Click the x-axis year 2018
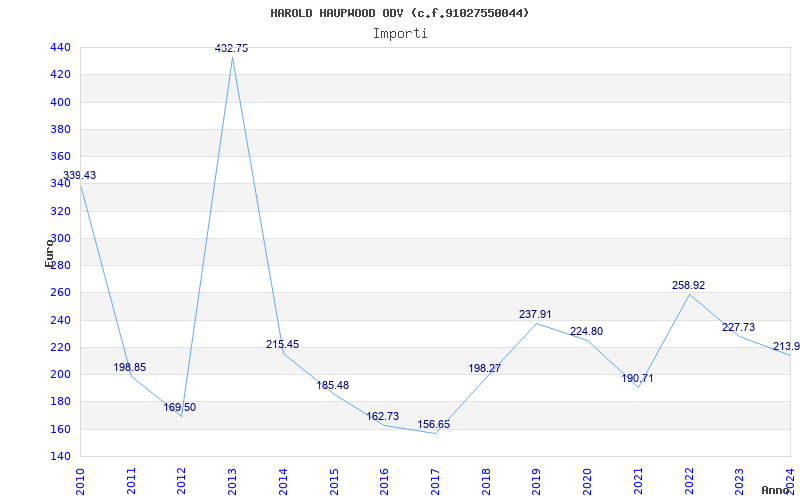The image size is (800, 500). (486, 482)
